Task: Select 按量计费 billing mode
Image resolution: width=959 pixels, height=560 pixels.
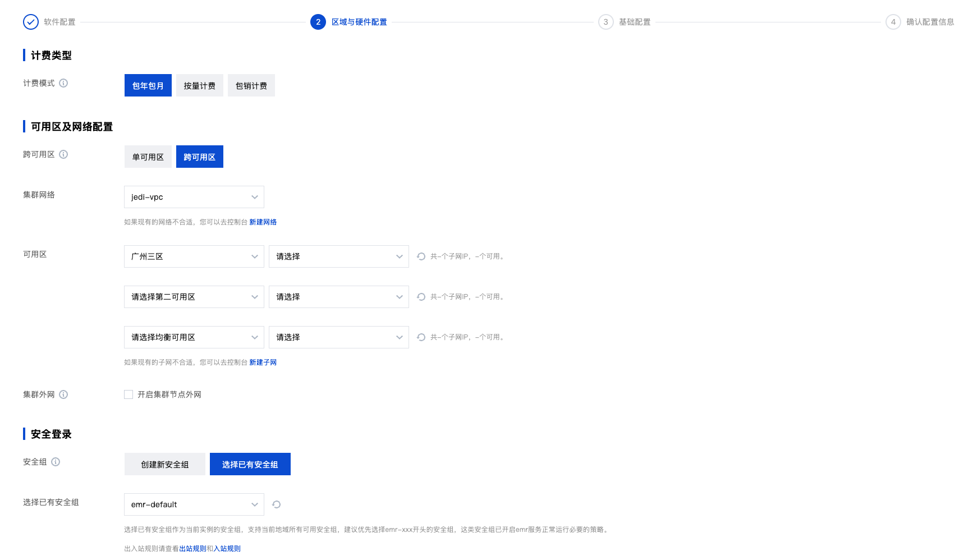Action: tap(200, 85)
